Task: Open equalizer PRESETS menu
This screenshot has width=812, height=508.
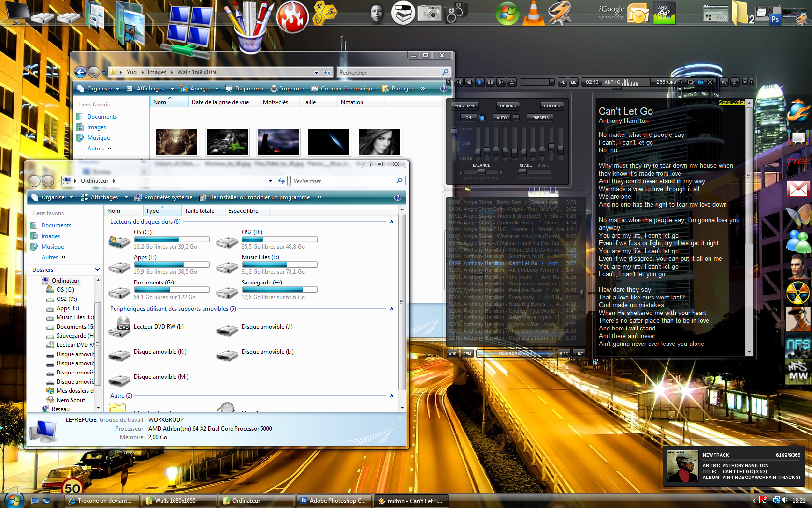Action: coord(540,118)
